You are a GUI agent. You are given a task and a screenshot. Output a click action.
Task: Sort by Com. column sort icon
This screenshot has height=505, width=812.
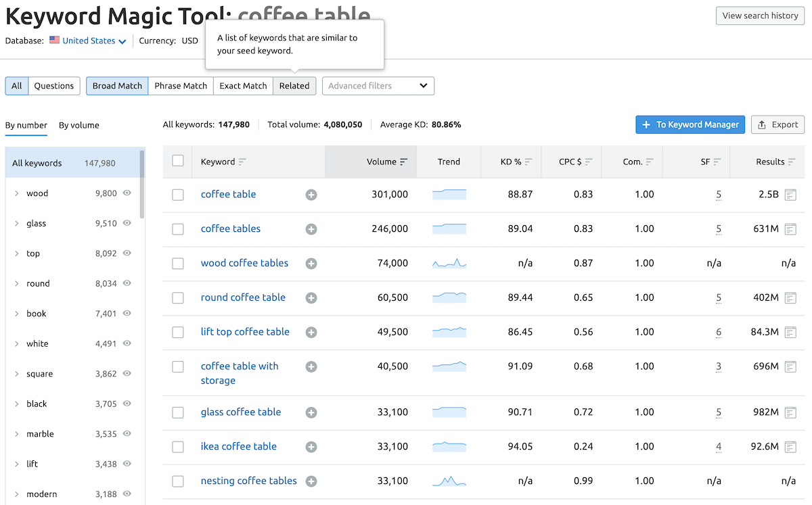tap(650, 162)
